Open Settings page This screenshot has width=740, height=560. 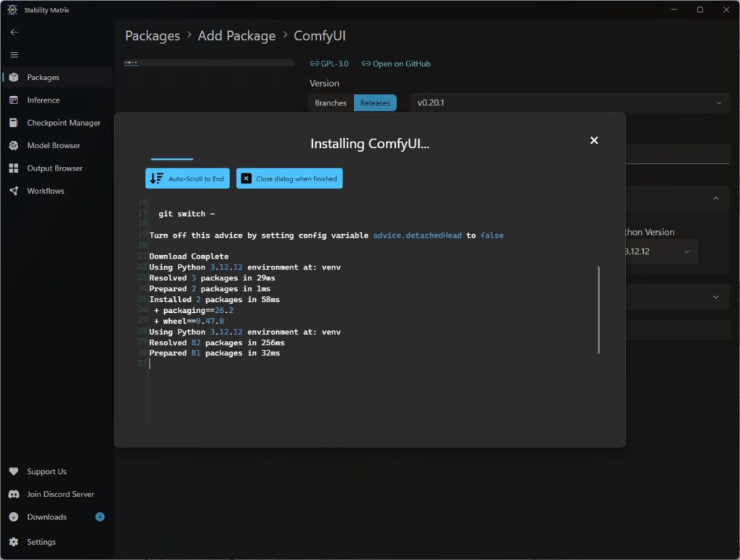(57, 542)
